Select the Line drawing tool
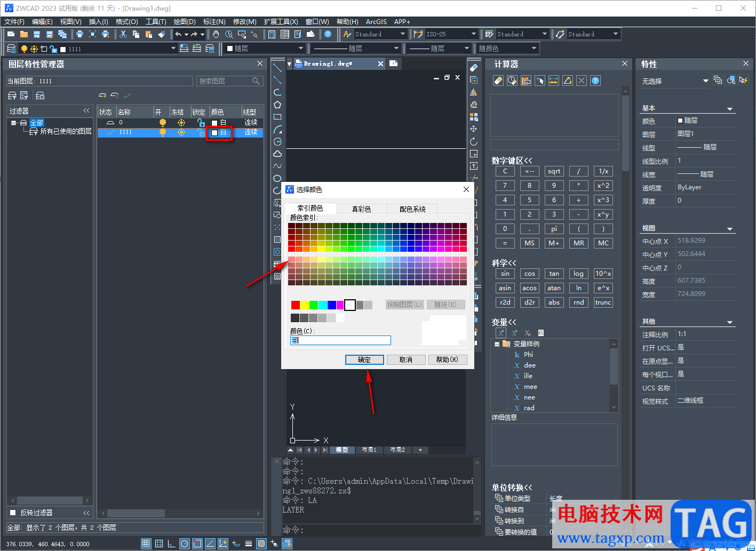Image resolution: width=756 pixels, height=551 pixels. (277, 68)
